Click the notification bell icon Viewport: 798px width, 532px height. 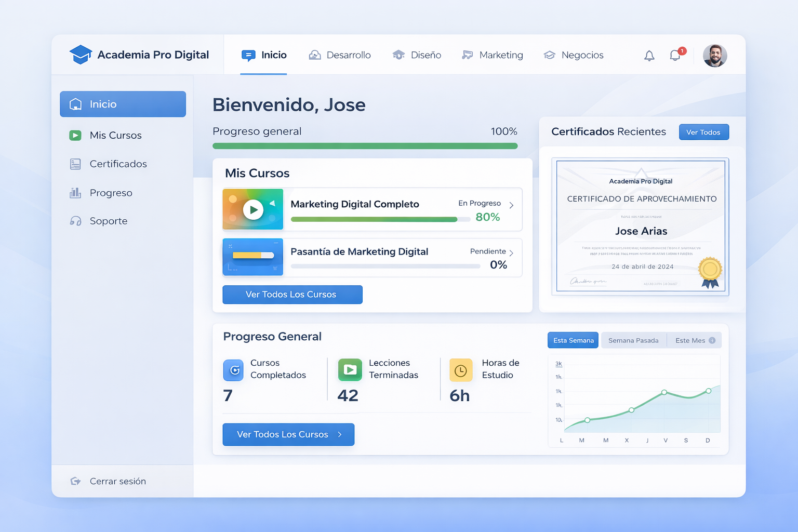(649, 56)
